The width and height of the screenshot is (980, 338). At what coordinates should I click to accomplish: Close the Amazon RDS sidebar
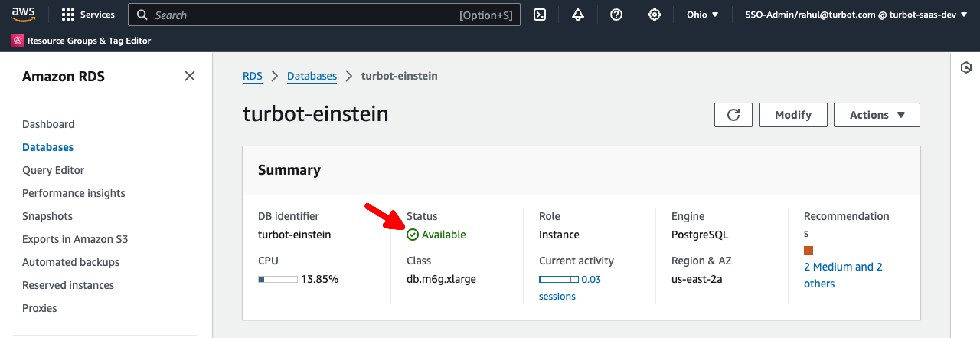coord(190,76)
